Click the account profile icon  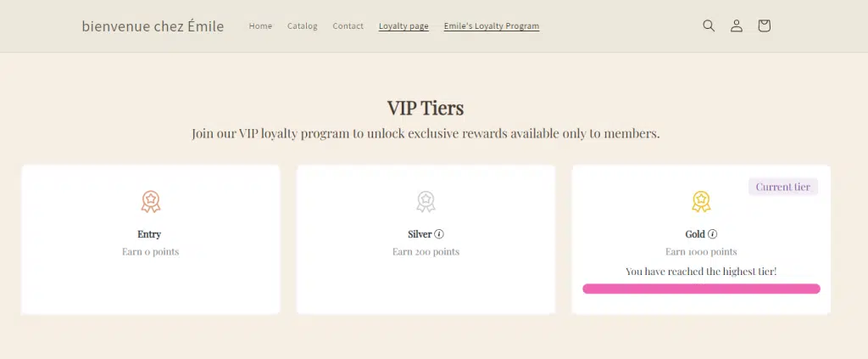[737, 26]
